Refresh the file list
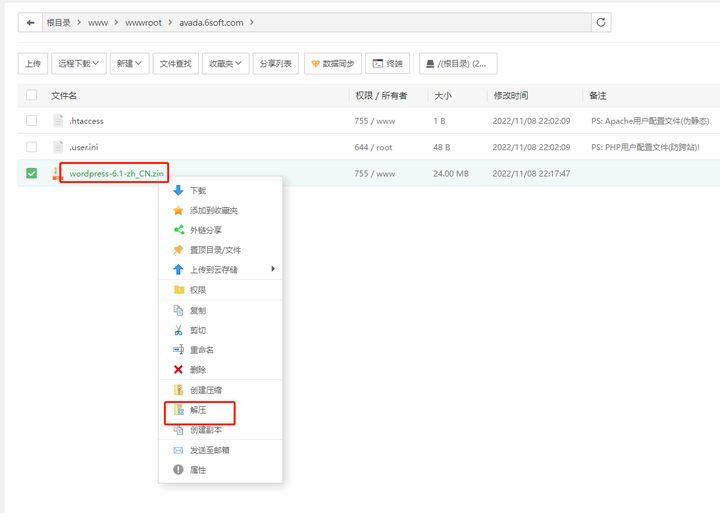 [x=601, y=23]
